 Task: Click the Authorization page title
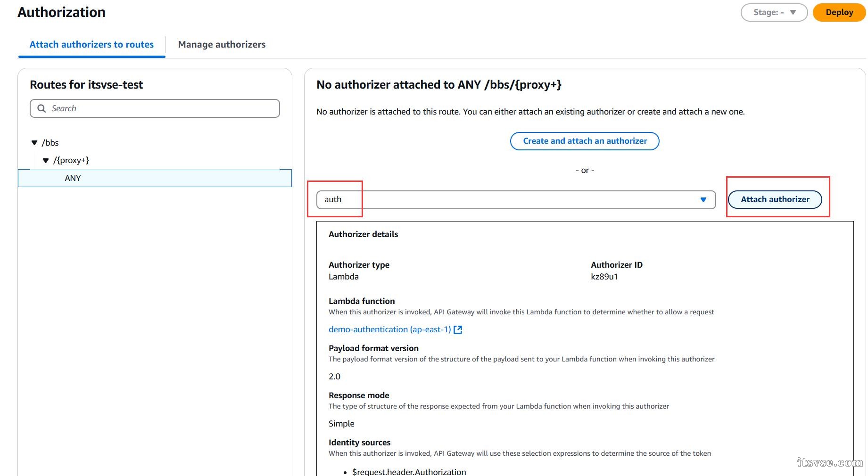(x=61, y=12)
